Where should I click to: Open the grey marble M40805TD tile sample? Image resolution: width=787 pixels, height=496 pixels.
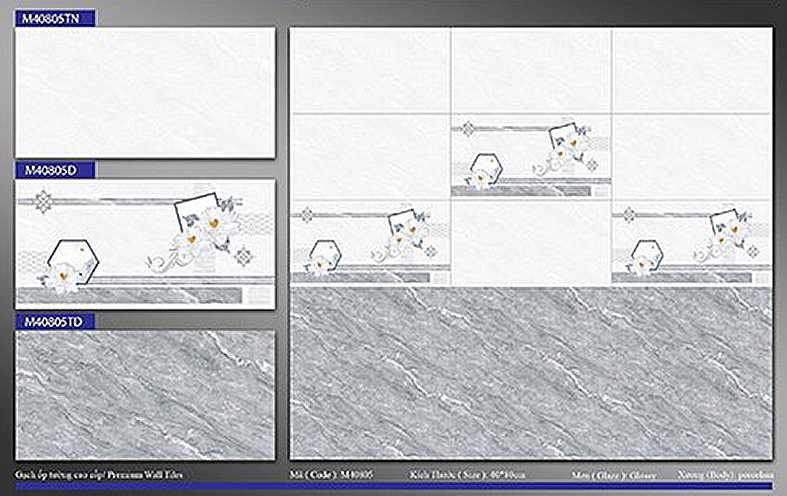point(145,395)
